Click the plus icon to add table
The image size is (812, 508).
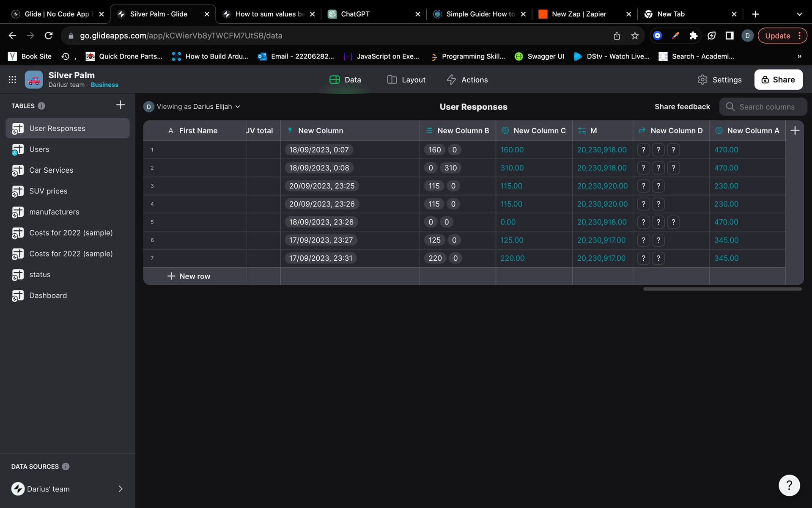tap(121, 105)
